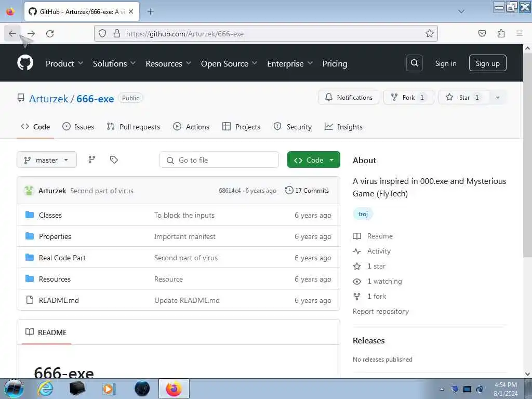Reload the page with refresh icon

click(x=50, y=34)
